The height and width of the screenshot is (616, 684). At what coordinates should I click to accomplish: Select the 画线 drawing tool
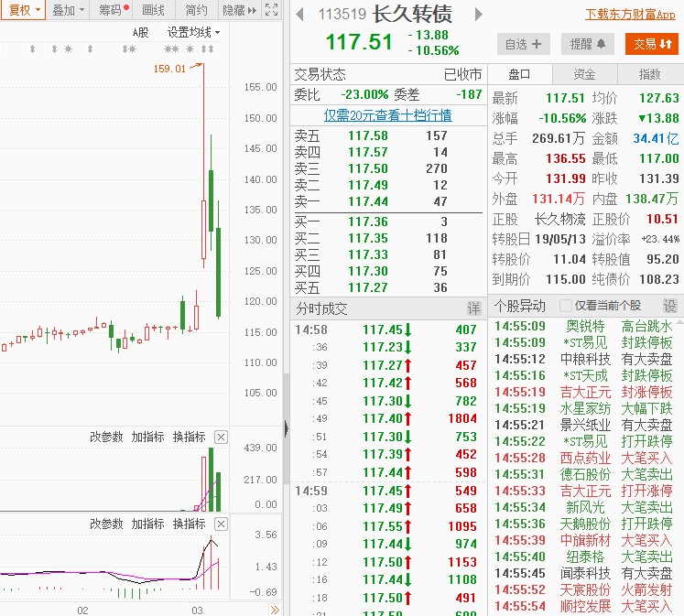[154, 9]
